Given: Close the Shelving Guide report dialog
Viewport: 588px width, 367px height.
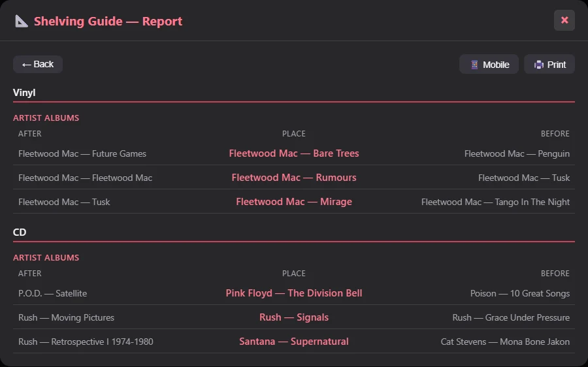Looking at the screenshot, I should tap(564, 20).
